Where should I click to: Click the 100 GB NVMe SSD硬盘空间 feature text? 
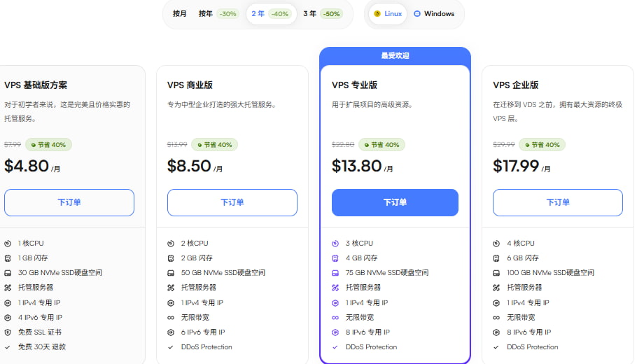550,272
